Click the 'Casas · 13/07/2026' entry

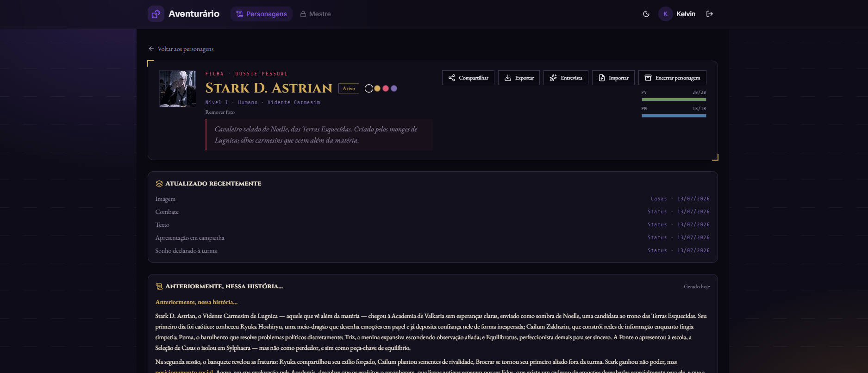click(x=680, y=199)
